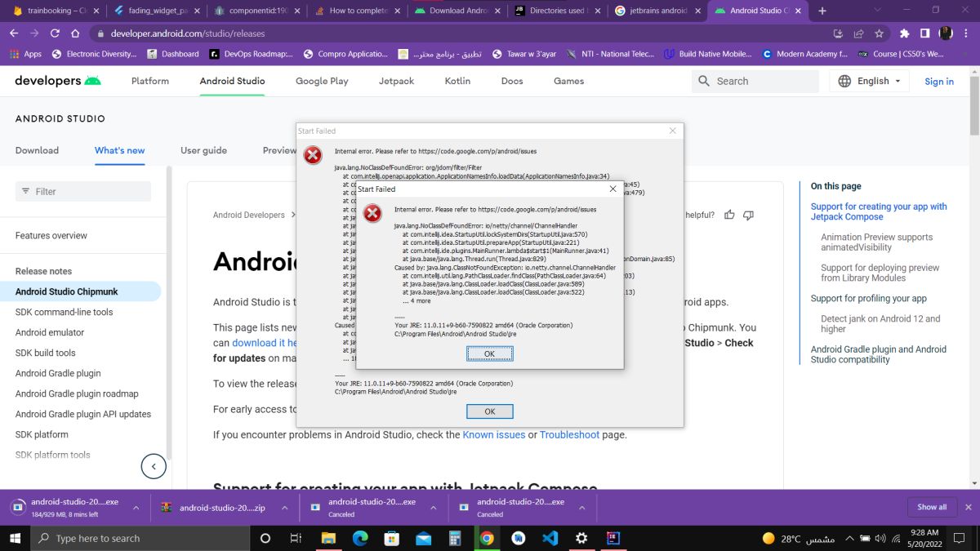Share this page icon in address bar

[x=858, y=33]
